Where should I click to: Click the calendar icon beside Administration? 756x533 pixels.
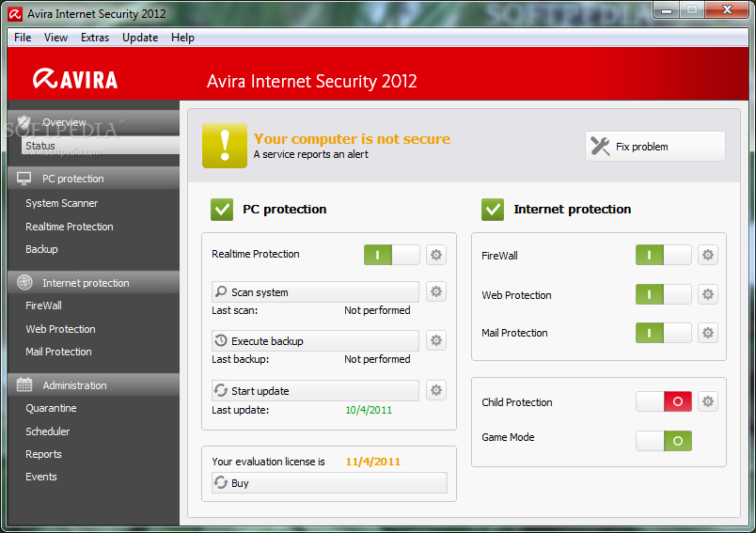coord(24,384)
